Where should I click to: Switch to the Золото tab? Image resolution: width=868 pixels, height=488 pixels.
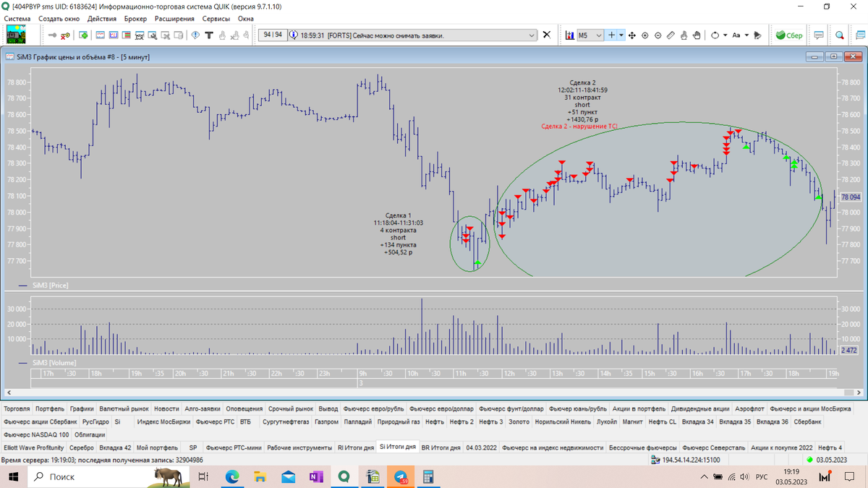[x=519, y=421]
